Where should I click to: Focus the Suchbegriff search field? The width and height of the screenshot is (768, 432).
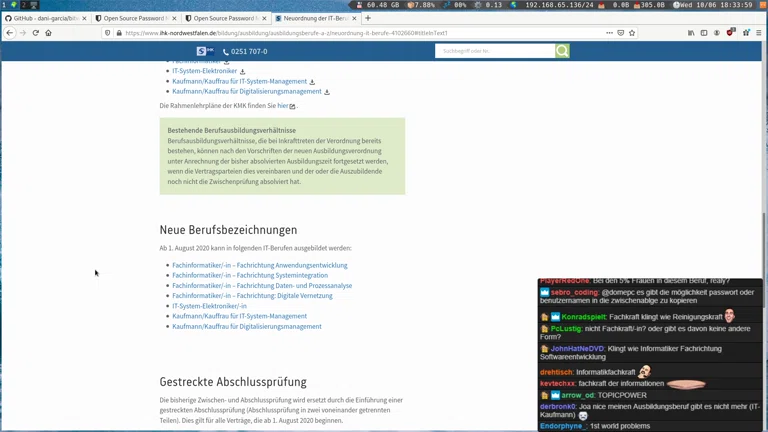[x=495, y=51]
